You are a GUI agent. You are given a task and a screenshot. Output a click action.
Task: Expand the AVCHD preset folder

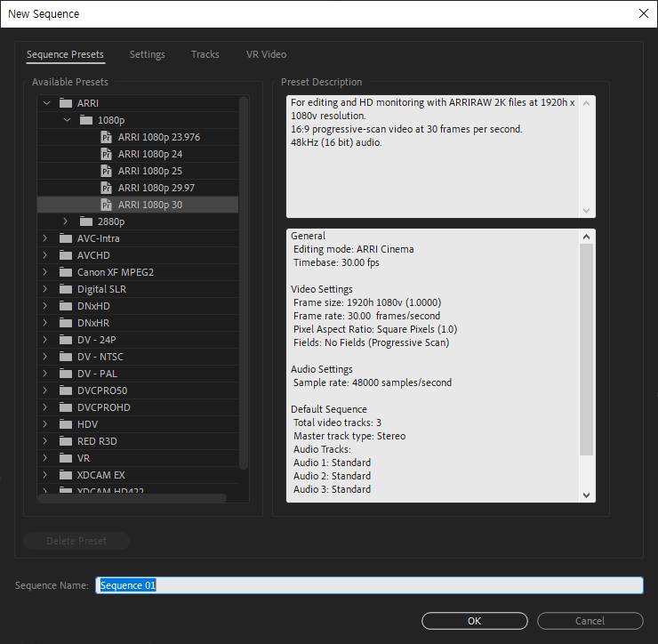pyautogui.click(x=44, y=254)
